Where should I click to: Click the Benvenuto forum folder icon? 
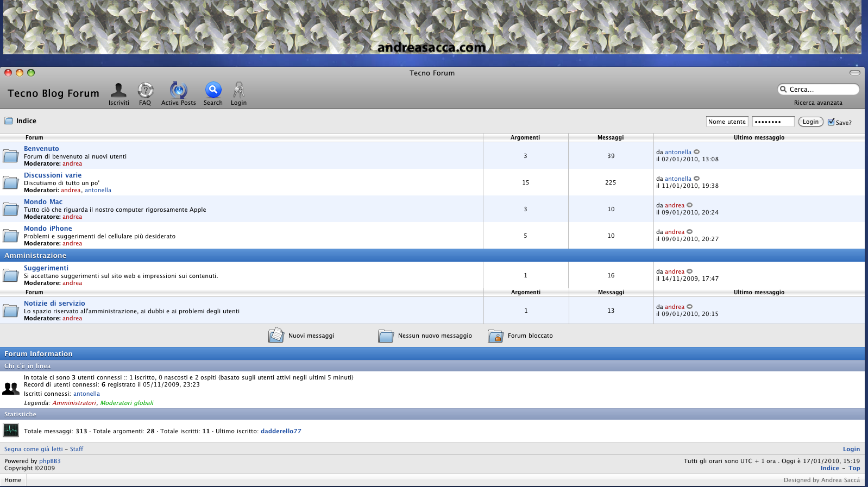pyautogui.click(x=10, y=156)
